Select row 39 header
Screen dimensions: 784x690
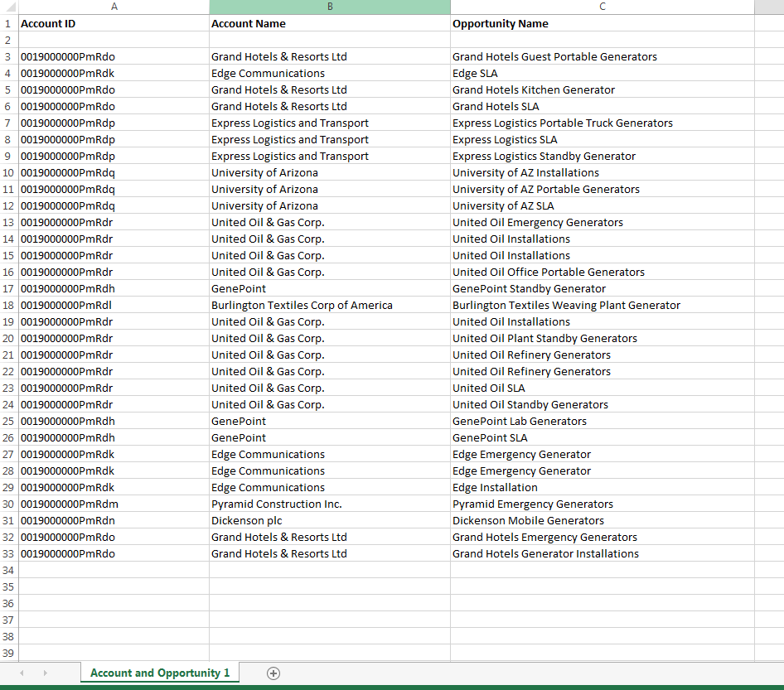pyautogui.click(x=9, y=653)
